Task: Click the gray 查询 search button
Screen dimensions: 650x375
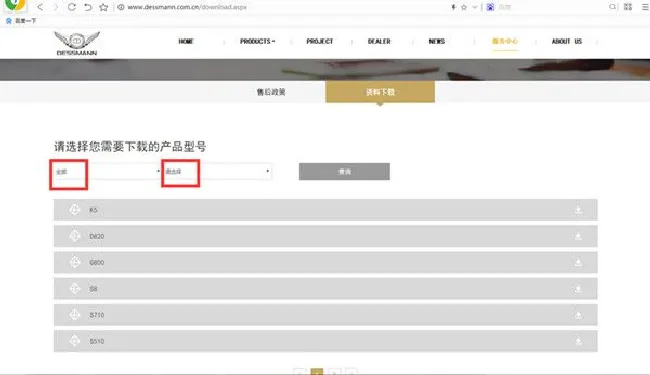Action: pyautogui.click(x=344, y=172)
